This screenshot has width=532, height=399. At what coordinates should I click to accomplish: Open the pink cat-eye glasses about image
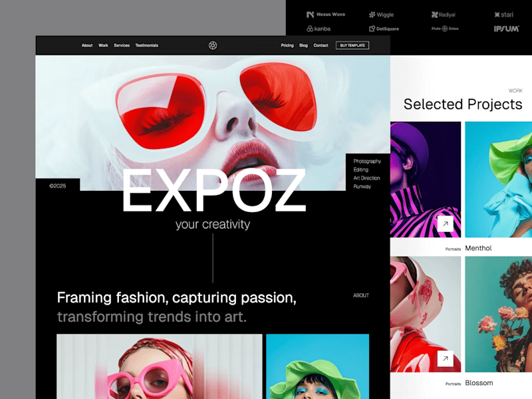(160, 366)
